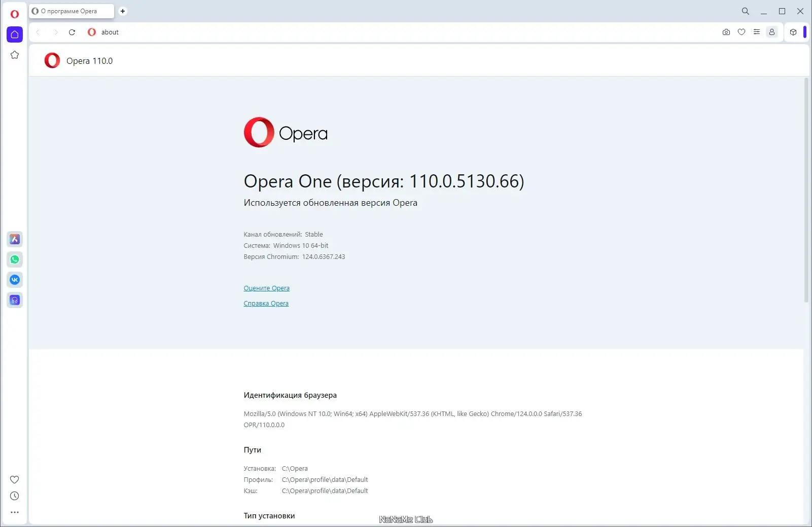Click the 'Пути' section heading
812x527 pixels.
coord(253,450)
